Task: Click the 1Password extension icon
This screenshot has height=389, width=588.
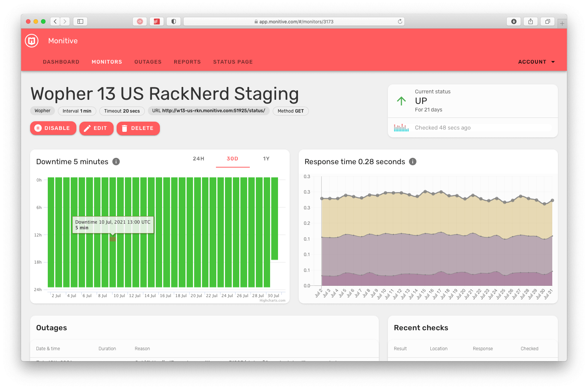Action: pyautogui.click(x=140, y=21)
